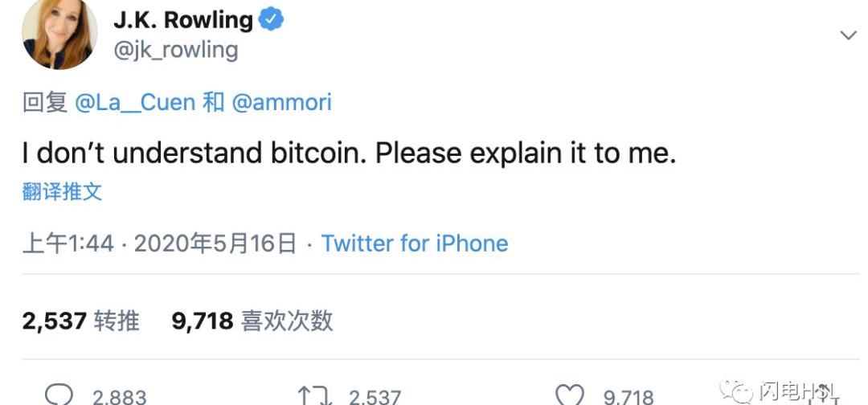Click the WeChat logo watermark
This screenshot has width=868, height=405.
coord(735,391)
